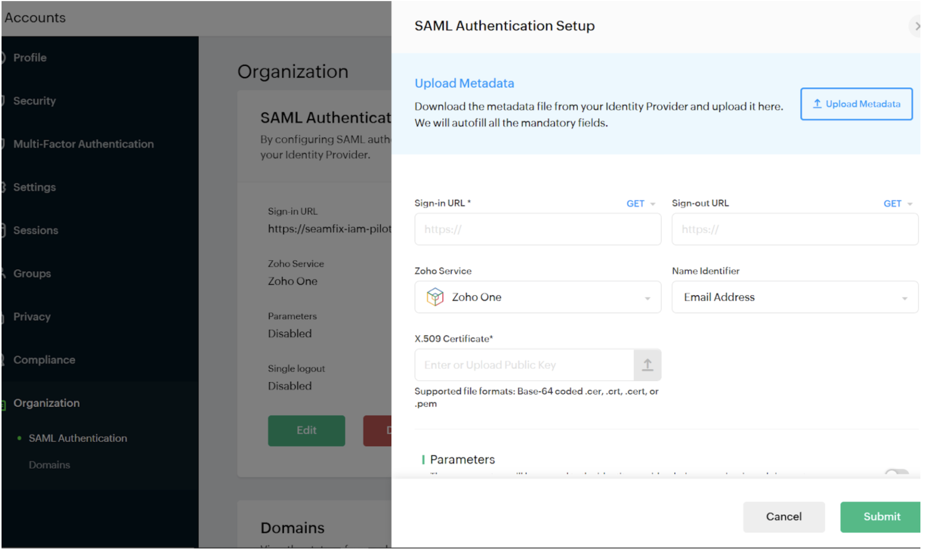Go to Groups in the sidebar
Viewport: 946px width, 560px height.
click(32, 273)
